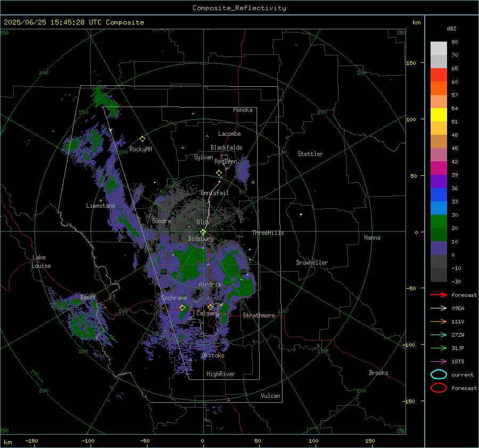The height and width of the screenshot is (448, 479).
Task: Select the dark gray -10 to -30 swatch
Action: (x=439, y=275)
